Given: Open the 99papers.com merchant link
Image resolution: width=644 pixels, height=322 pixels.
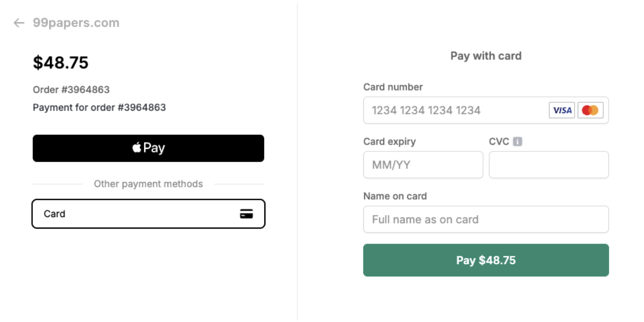Looking at the screenshot, I should [x=76, y=23].
